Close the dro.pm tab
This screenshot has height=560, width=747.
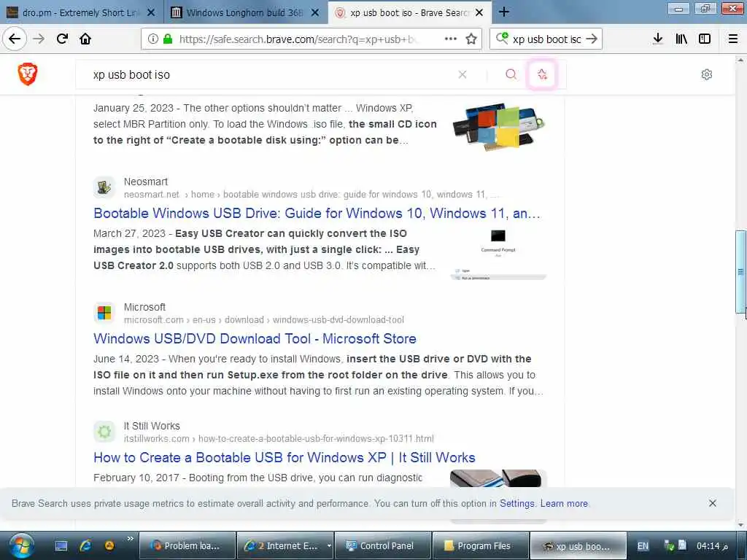click(x=151, y=12)
